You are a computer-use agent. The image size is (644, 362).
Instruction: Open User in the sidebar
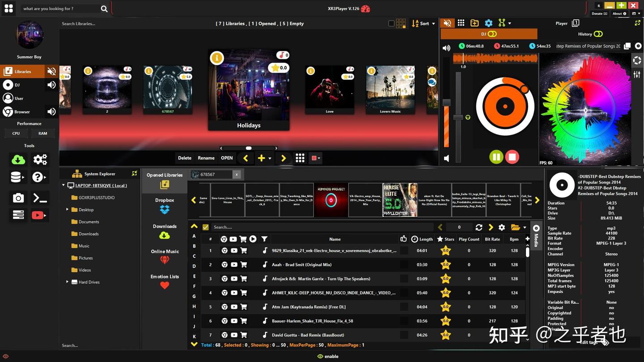22,98
